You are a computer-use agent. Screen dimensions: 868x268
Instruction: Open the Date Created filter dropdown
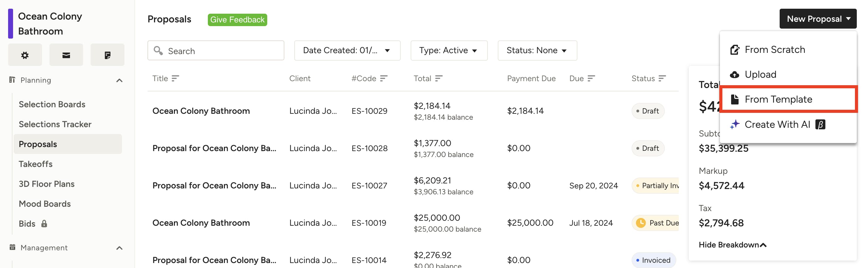pyautogui.click(x=347, y=50)
